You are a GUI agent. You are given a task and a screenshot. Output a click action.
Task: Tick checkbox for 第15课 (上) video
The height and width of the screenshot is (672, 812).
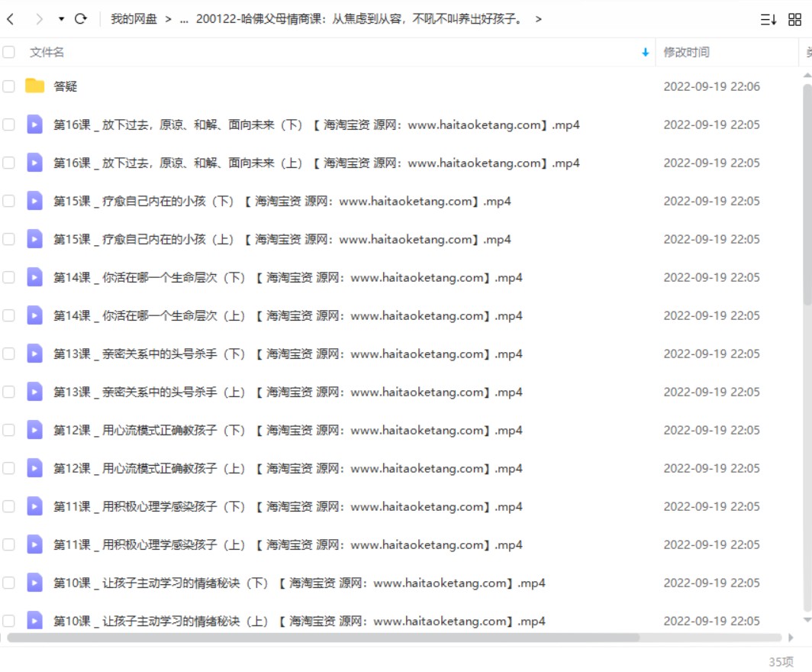(x=9, y=239)
